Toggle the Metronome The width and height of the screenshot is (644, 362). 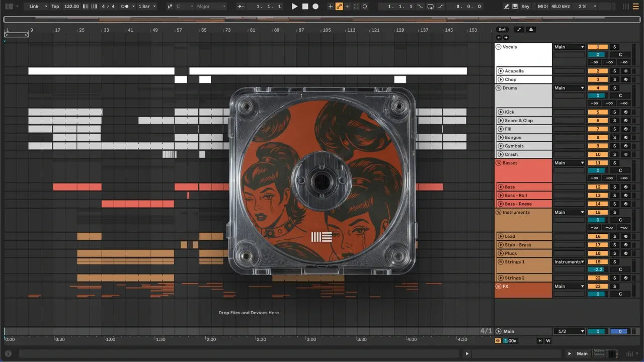[124, 7]
